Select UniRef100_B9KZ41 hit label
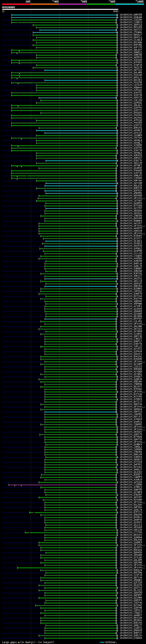Screen dimensions: 146x644 pos(131,128)
